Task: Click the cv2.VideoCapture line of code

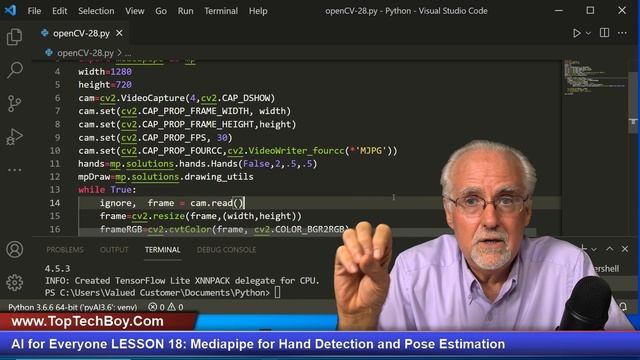Action: point(177,98)
